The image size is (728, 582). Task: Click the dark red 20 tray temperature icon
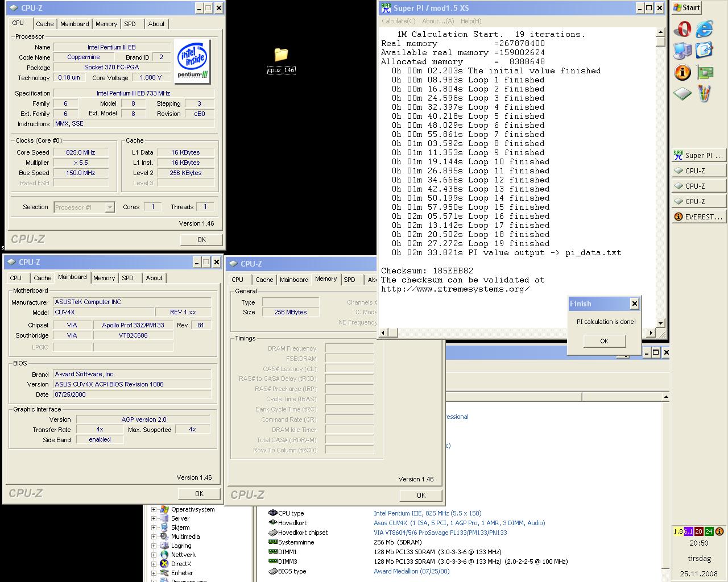click(698, 531)
